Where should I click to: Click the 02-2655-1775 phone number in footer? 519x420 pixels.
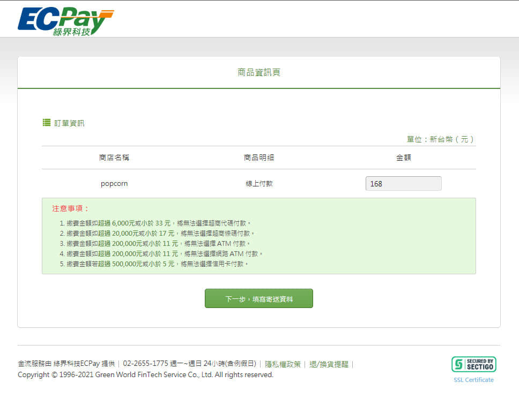145,364
